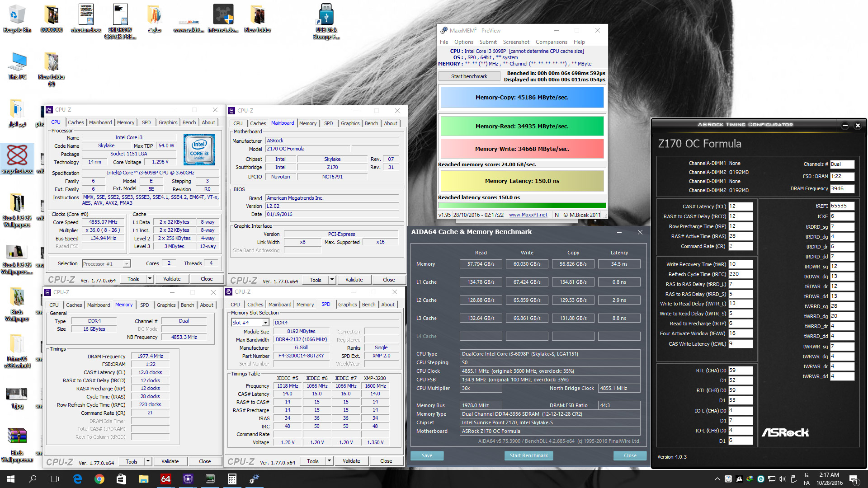The width and height of the screenshot is (868, 488).
Task: Click Start Benchmark in AIDA64
Action: tap(528, 455)
